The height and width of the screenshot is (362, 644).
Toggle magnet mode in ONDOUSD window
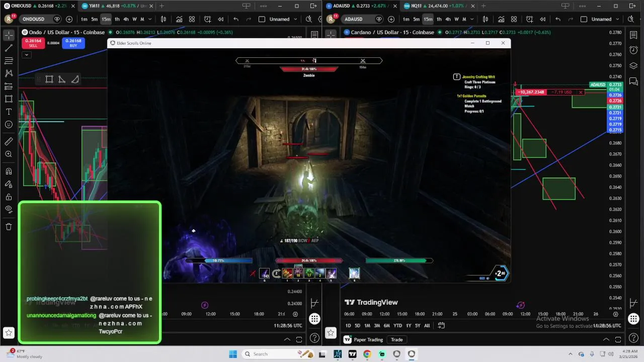(9, 171)
